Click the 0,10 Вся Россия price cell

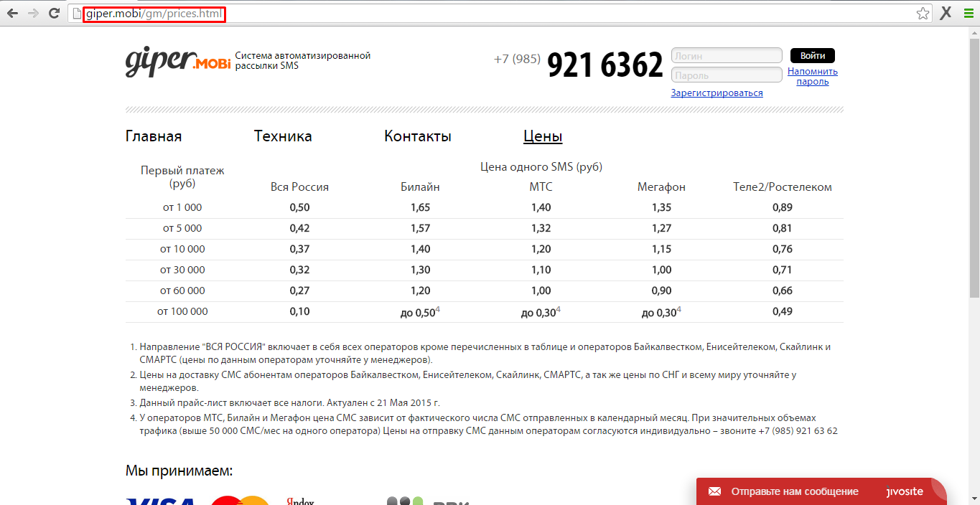299,311
